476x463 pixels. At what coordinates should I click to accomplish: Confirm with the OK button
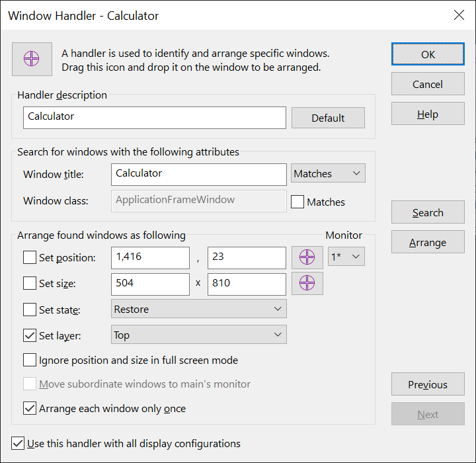tap(428, 54)
